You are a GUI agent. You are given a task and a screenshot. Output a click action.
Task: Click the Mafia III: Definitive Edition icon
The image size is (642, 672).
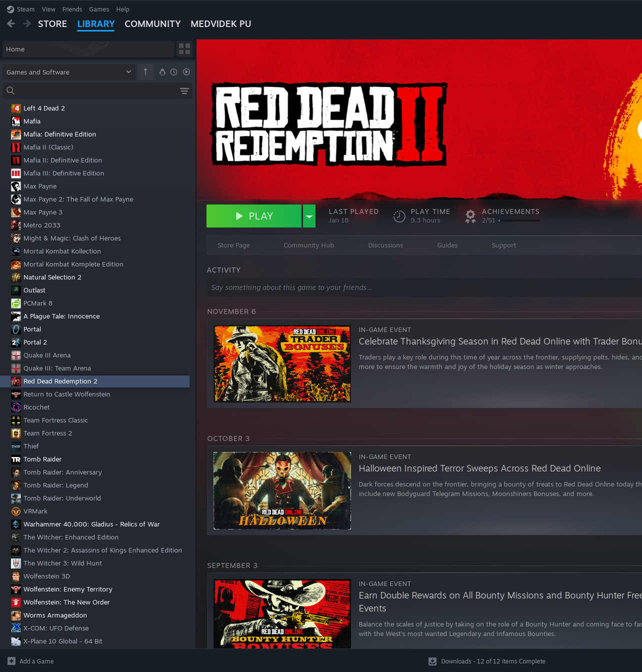pyautogui.click(x=16, y=173)
